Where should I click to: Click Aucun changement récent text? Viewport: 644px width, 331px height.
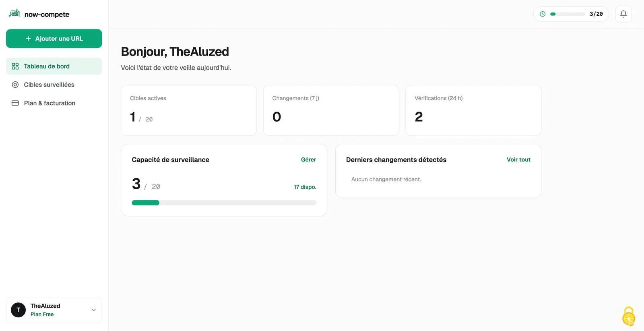tap(386, 180)
